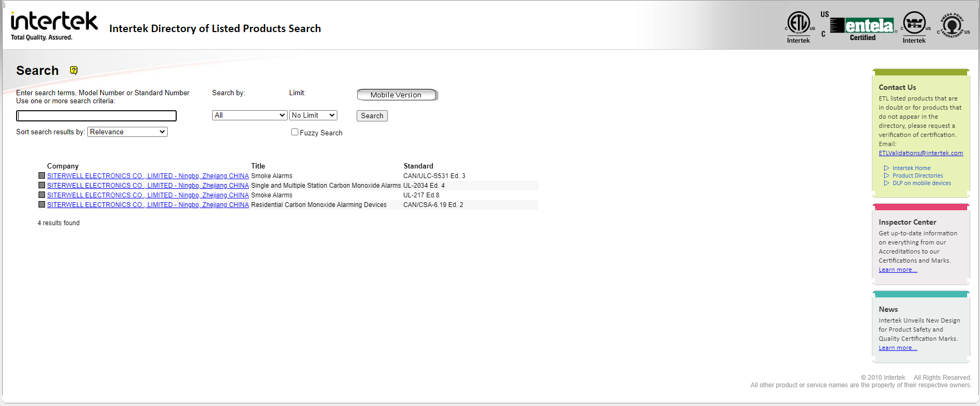
Task: Click the Standard column header
Action: click(x=418, y=166)
